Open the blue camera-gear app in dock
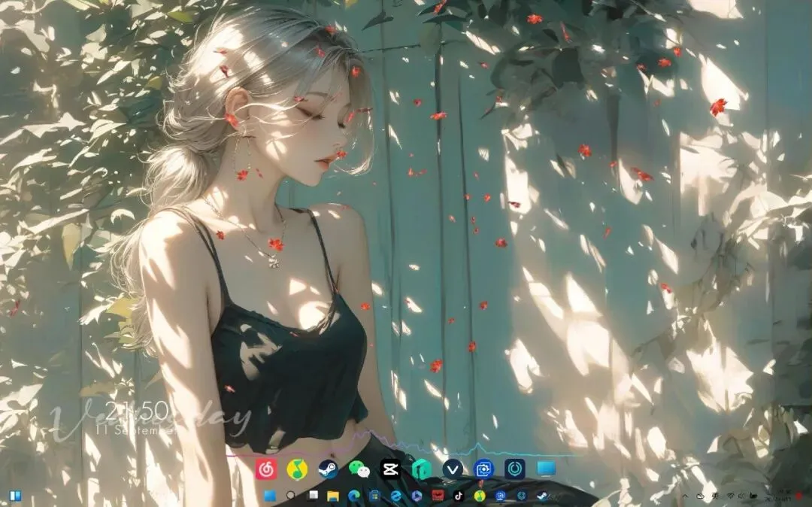Viewport: 812px width, 507px height. click(x=483, y=469)
